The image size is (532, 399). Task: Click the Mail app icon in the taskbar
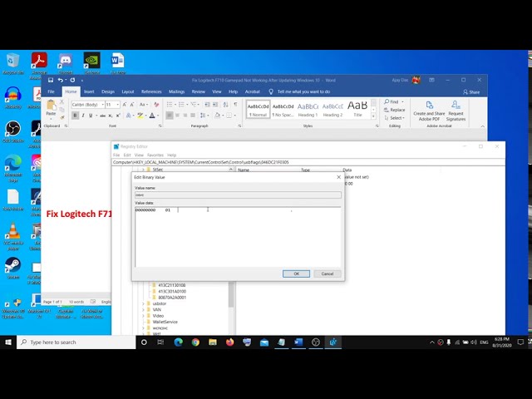[264, 342]
